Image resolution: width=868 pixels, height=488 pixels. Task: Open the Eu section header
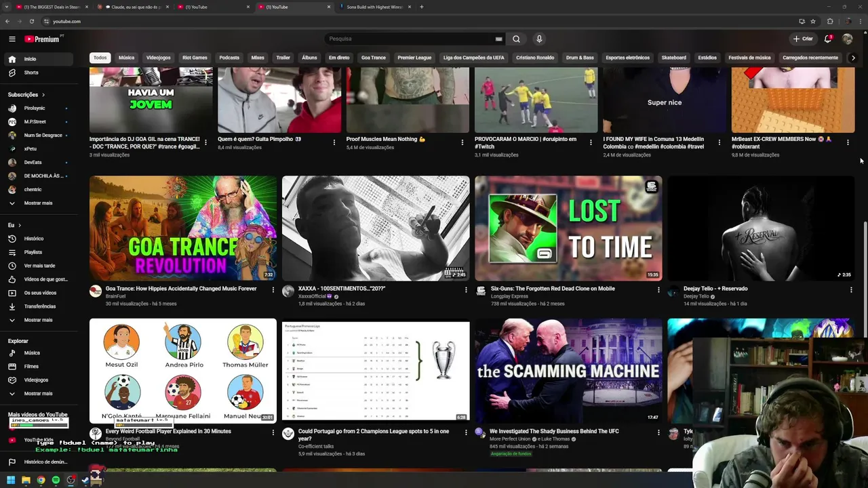pyautogui.click(x=14, y=225)
